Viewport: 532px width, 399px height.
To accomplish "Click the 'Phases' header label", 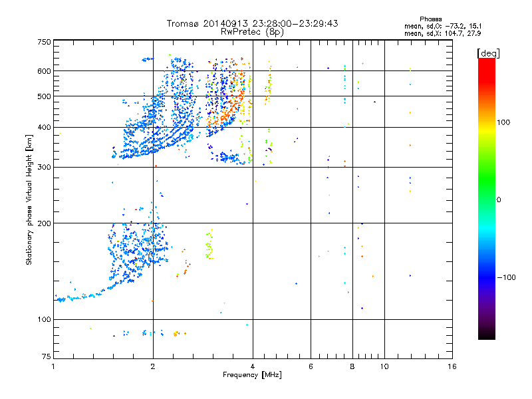I will pyautogui.click(x=430, y=19).
